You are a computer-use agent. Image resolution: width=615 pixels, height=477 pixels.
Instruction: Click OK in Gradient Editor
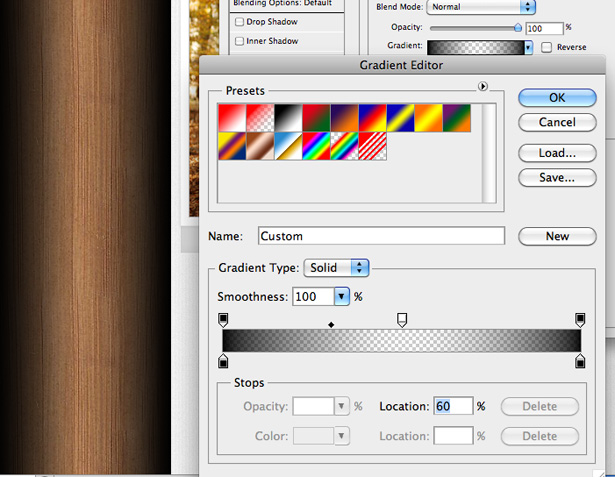pyautogui.click(x=557, y=98)
